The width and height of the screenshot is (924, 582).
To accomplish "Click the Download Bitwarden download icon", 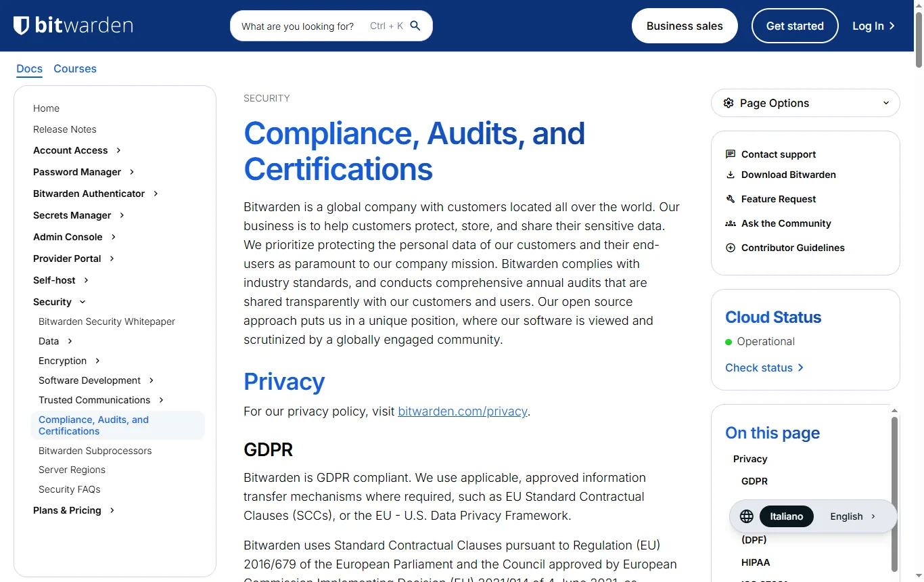I will 731,175.
